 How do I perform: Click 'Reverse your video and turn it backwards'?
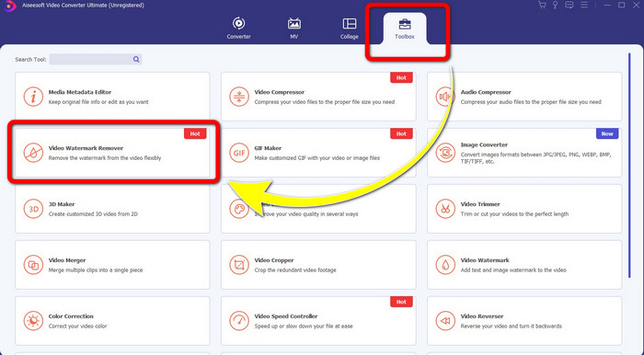tap(511, 326)
